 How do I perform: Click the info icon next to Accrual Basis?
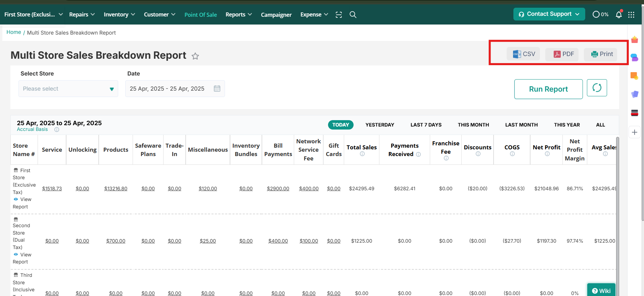point(57,130)
